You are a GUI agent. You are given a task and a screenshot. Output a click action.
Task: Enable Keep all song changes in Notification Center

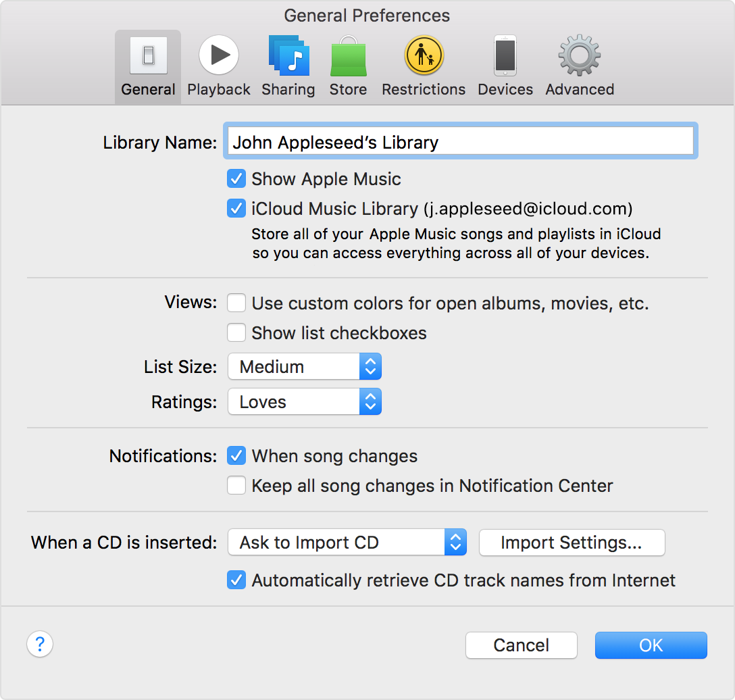click(236, 485)
